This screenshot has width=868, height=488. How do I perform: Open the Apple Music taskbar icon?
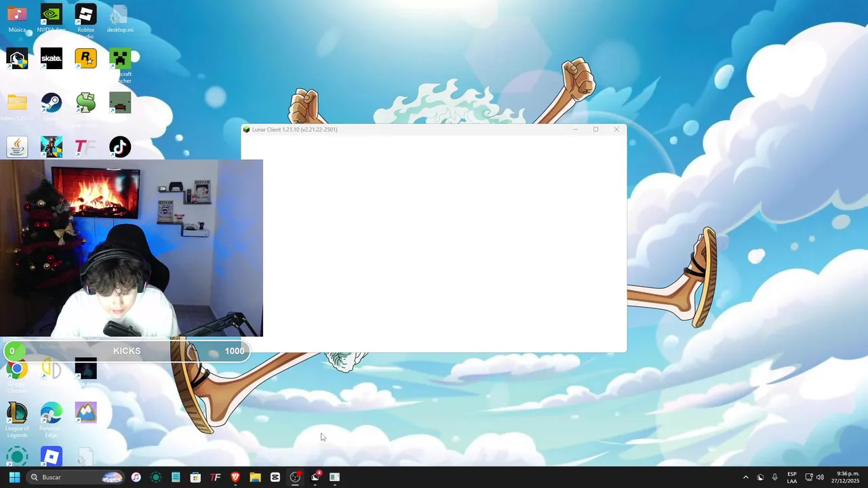pyautogui.click(x=136, y=477)
